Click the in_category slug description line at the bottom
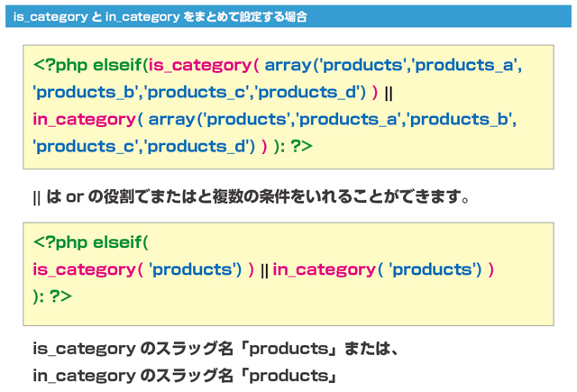Image resolution: width=577 pixels, height=392 pixels. click(185, 375)
